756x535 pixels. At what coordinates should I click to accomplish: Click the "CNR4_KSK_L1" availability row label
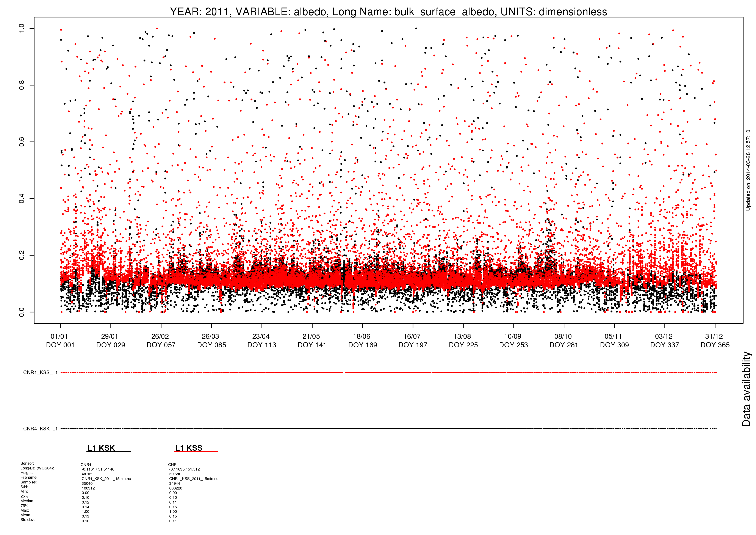(x=40, y=429)
